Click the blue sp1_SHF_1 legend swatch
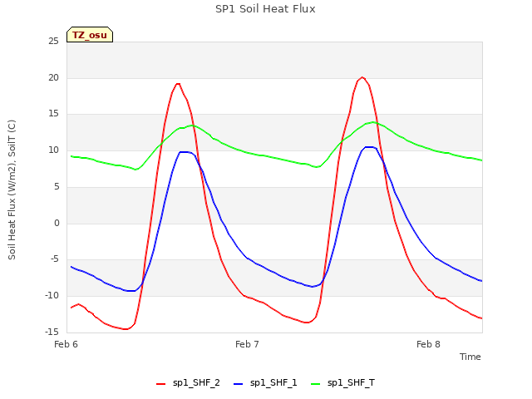532x399 pixels. (x=239, y=384)
